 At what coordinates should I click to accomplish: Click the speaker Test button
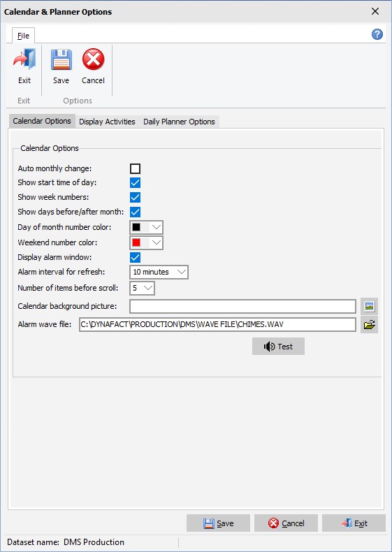click(278, 347)
